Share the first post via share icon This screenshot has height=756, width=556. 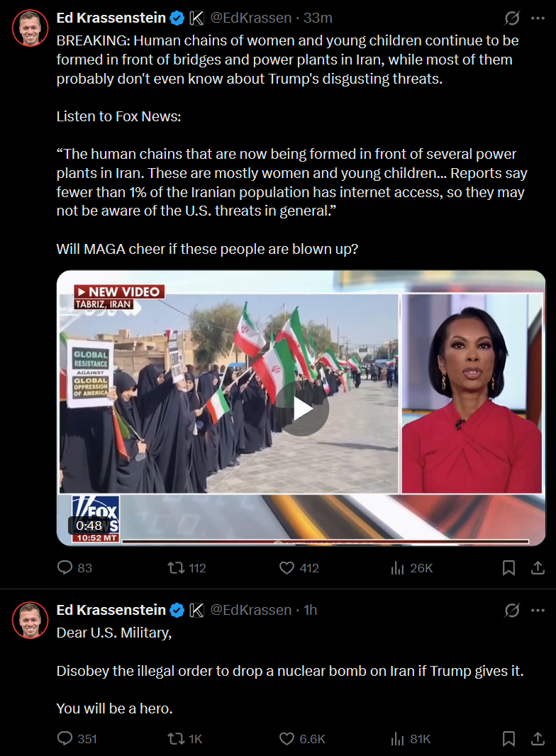coord(538,568)
